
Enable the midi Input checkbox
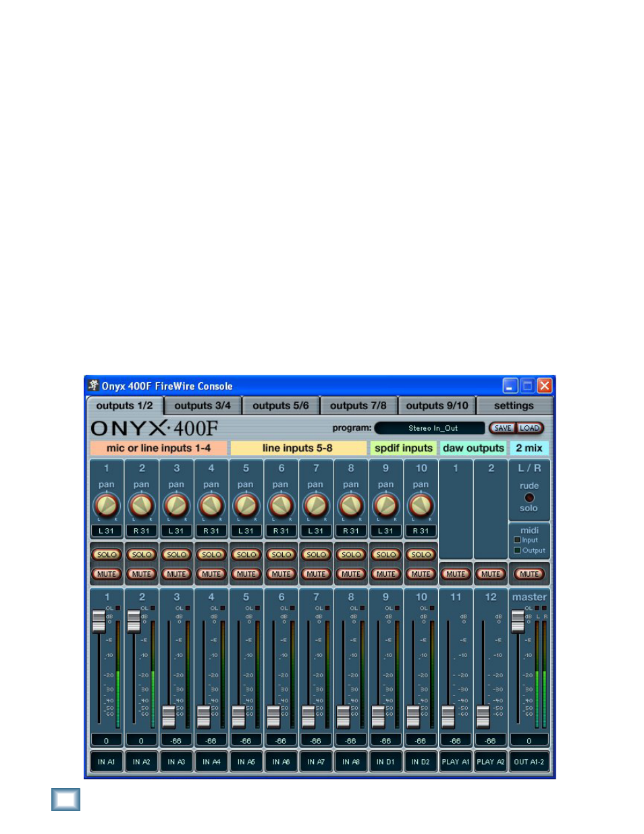(518, 540)
